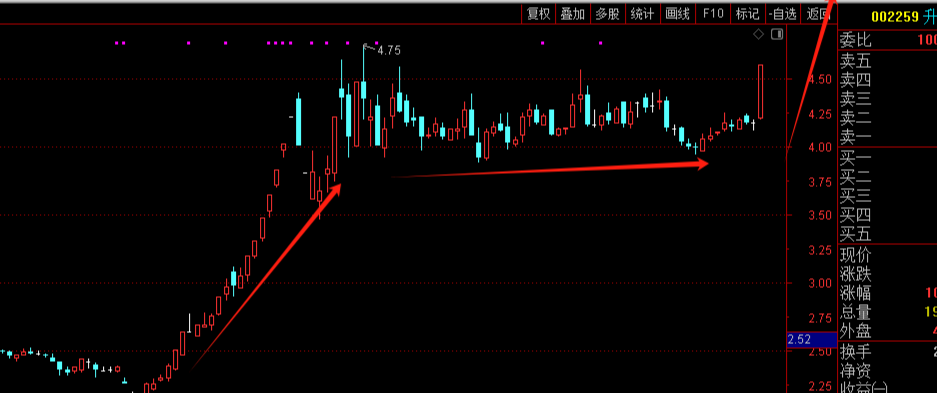Screen dimensions: 937x393
Task: Click the 净资 net assets label
Action: (x=856, y=371)
